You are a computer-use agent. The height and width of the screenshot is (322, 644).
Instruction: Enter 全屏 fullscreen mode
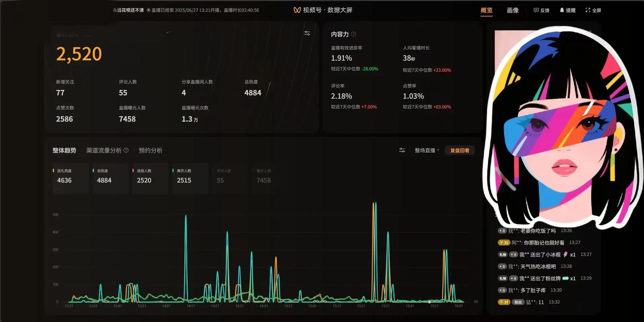[x=593, y=10]
